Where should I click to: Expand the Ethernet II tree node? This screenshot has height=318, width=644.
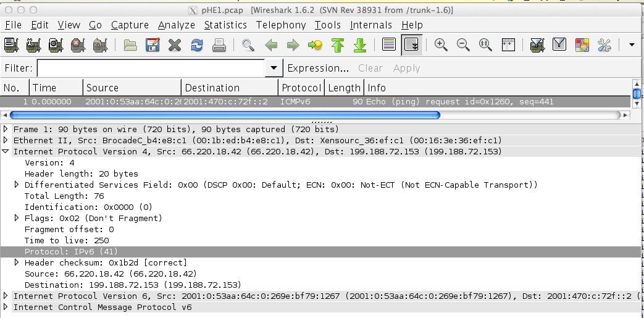[x=6, y=141]
